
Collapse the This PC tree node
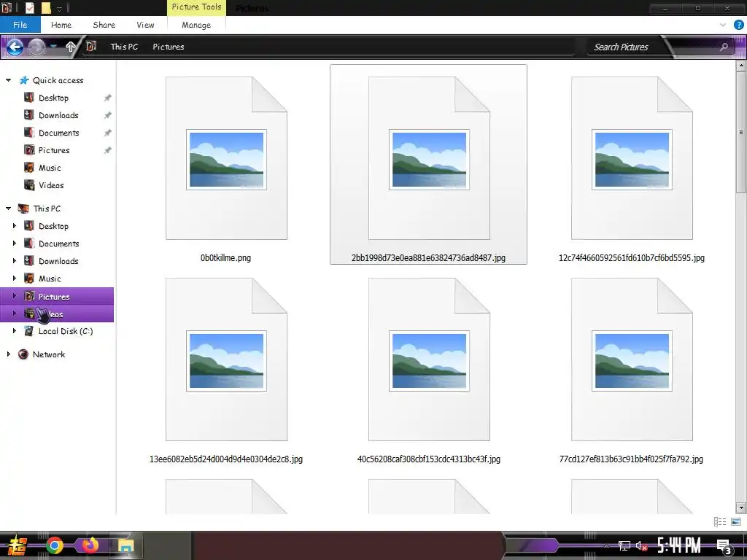coord(8,209)
